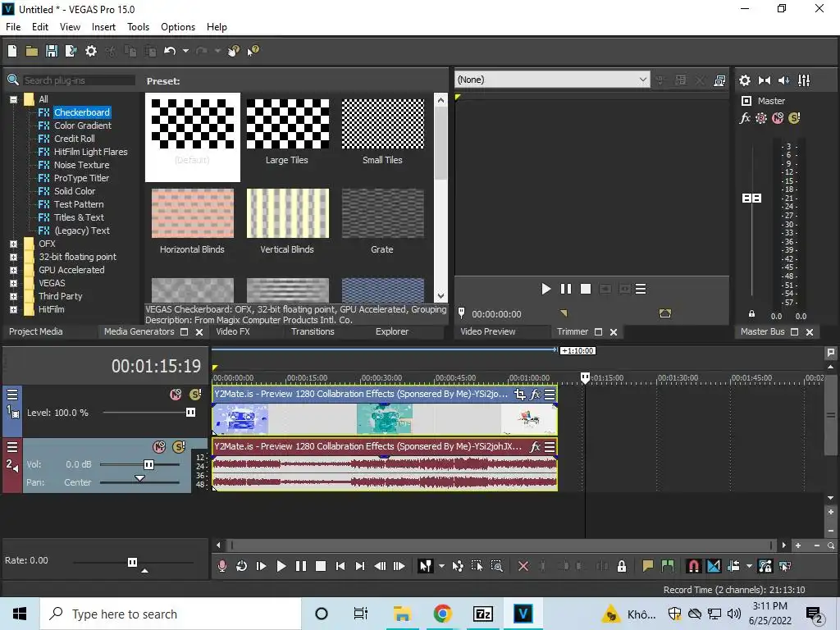Choose the Vertical Blinds preset thumbnail
The width and height of the screenshot is (840, 630).
tap(288, 213)
